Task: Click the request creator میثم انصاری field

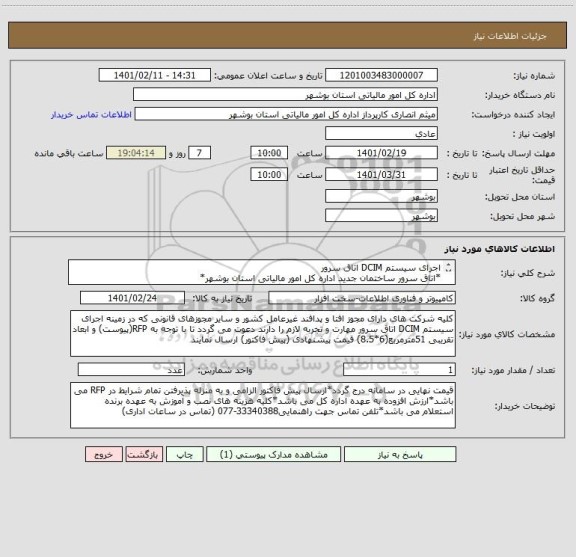Action: tap(286, 114)
